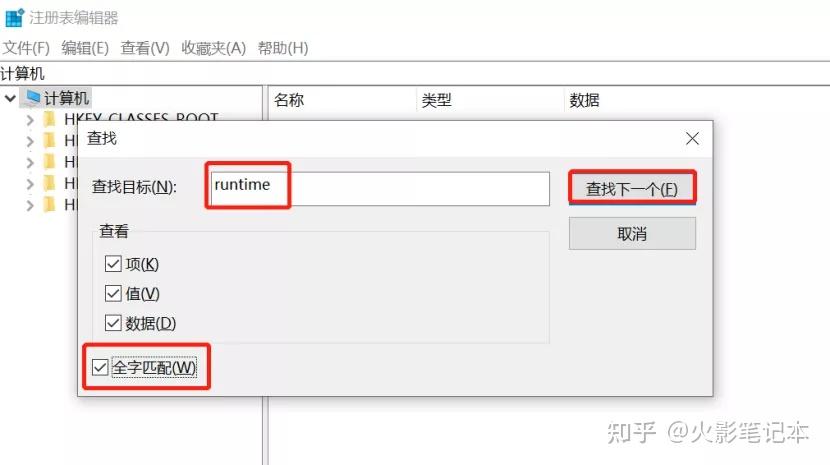Viewport: 830px width, 465px height.
Task: Select the 计算机 computer icon in tree
Action: click(32, 97)
